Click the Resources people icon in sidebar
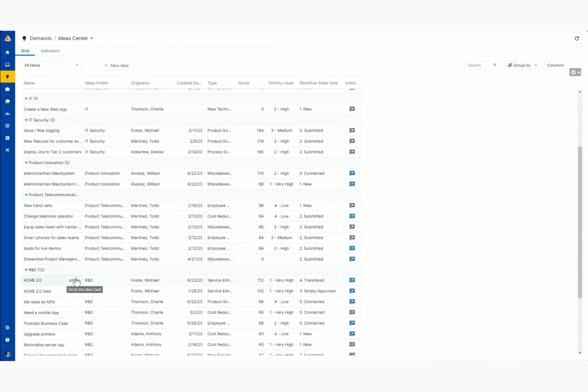 [7, 114]
